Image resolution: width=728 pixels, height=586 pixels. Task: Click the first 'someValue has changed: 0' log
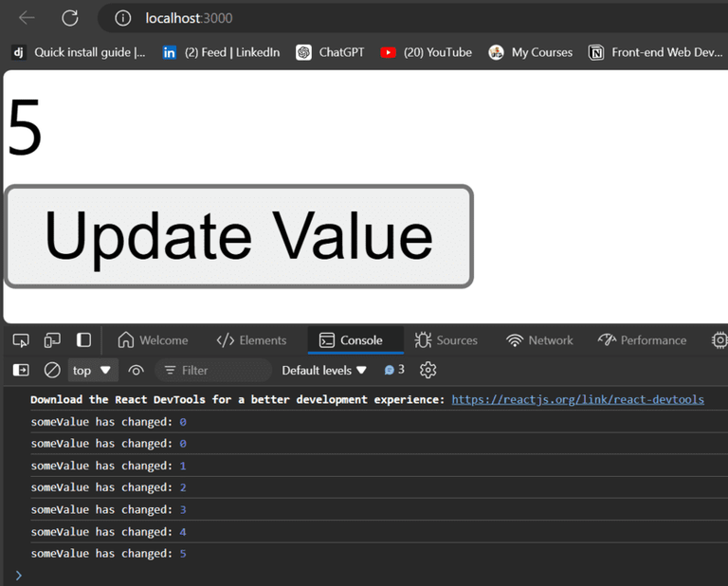tap(108, 422)
